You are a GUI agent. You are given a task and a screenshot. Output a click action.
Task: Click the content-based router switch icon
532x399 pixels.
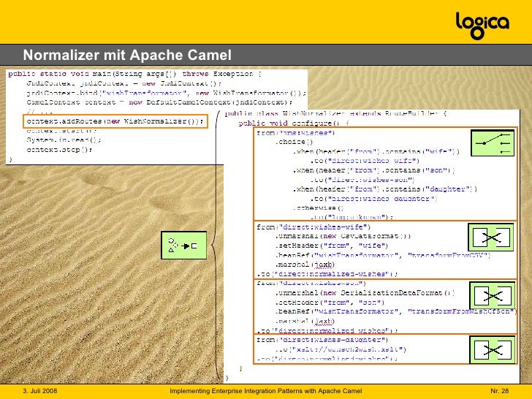(x=493, y=143)
